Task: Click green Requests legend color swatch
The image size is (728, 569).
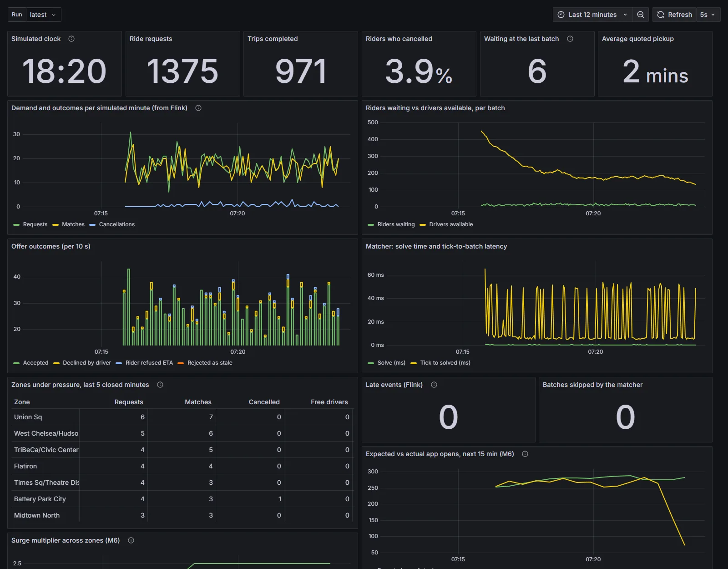Action: pos(17,225)
